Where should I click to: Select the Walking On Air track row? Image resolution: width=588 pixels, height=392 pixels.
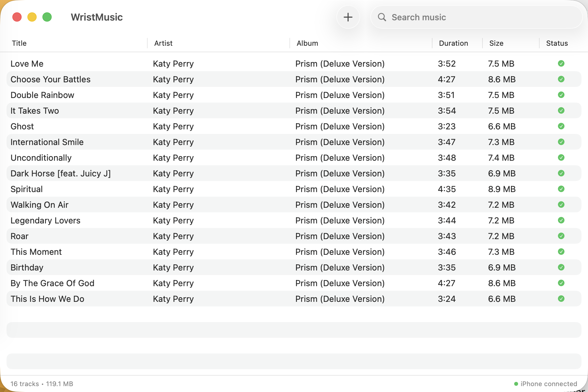click(x=40, y=205)
